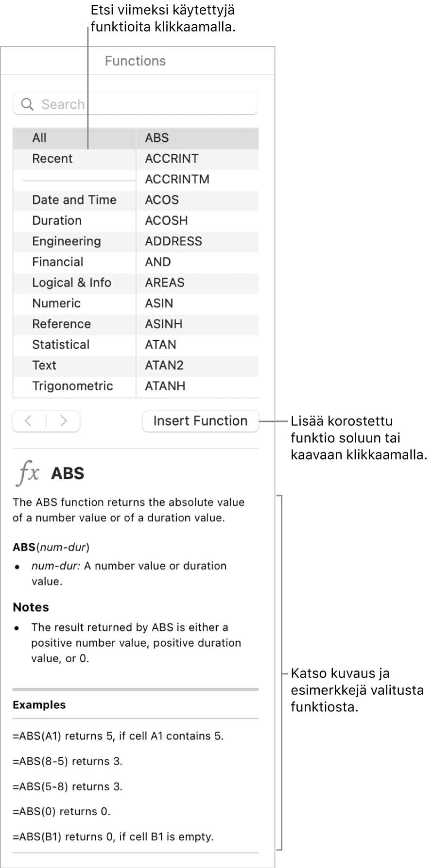Select the Trigonometric category
433x868 pixels.
pyautogui.click(x=72, y=386)
